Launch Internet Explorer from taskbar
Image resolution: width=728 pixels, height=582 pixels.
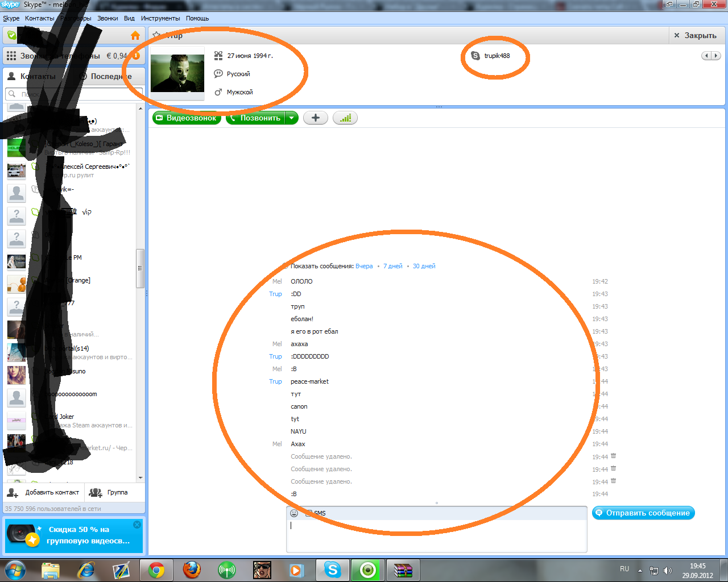point(86,570)
